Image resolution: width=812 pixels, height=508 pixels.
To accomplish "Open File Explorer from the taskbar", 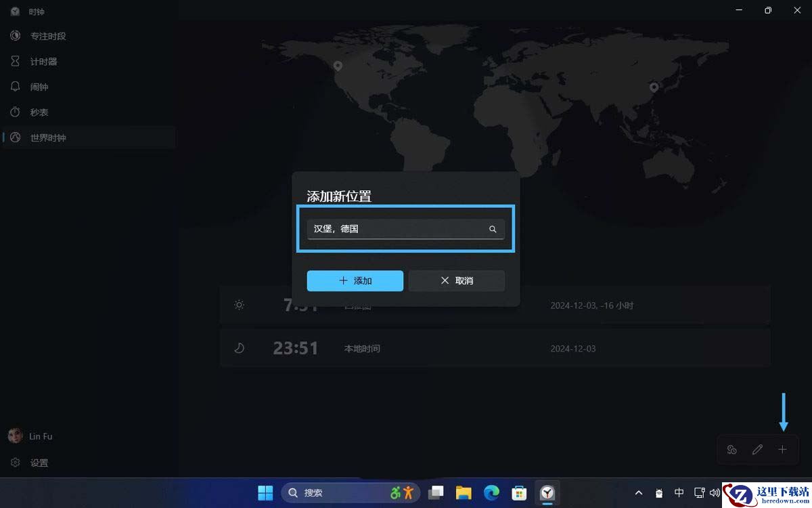I will [464, 492].
